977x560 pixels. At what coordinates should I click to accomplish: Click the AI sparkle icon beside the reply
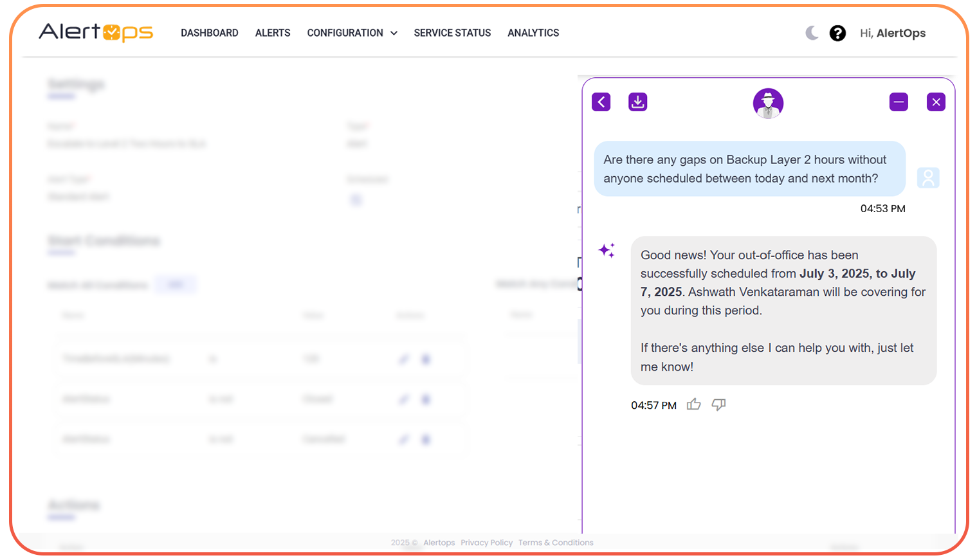(x=607, y=250)
